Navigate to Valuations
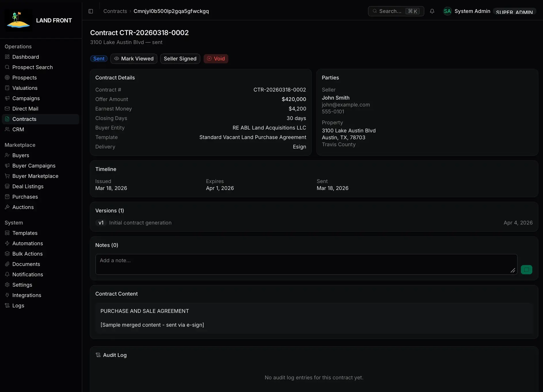The width and height of the screenshot is (543, 392). 41,88
